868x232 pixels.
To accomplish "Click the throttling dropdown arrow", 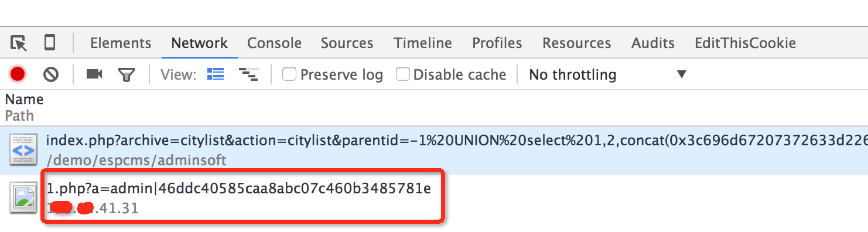I will pos(681,74).
